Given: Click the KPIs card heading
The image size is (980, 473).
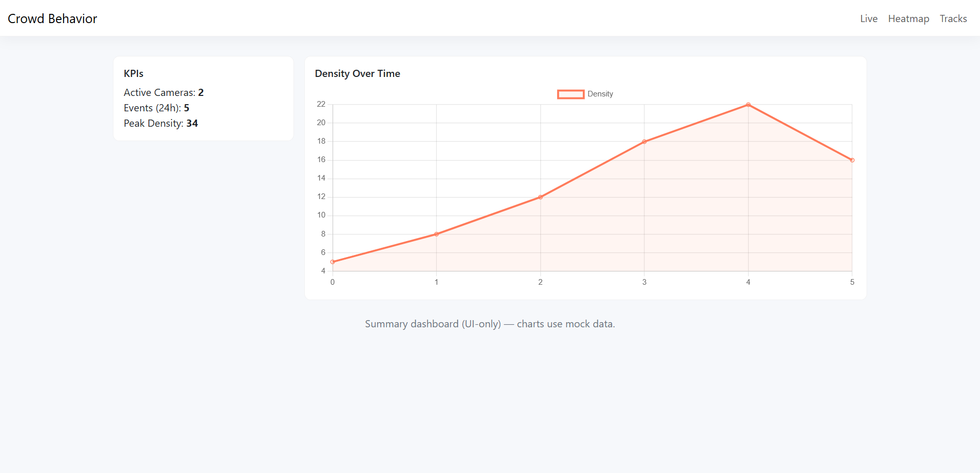Looking at the screenshot, I should (x=133, y=73).
